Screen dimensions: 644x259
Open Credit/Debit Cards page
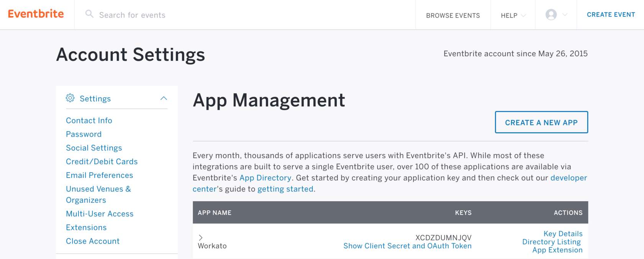[102, 162]
